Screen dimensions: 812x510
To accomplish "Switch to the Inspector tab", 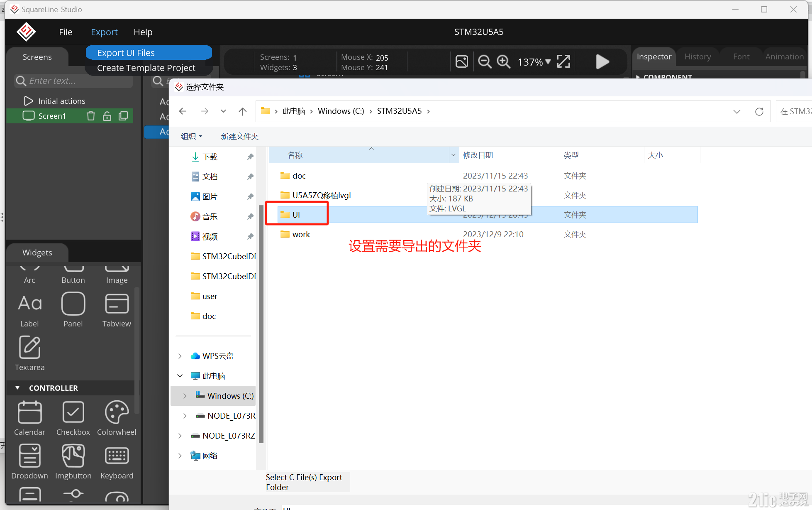I will 654,56.
